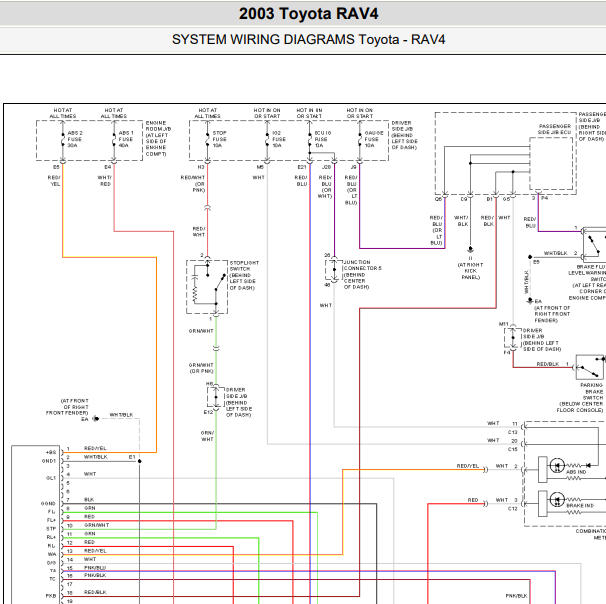This screenshot has height=604, width=606.
Task: Click the PNK/BLU wire label at pin 15
Action: point(95,568)
